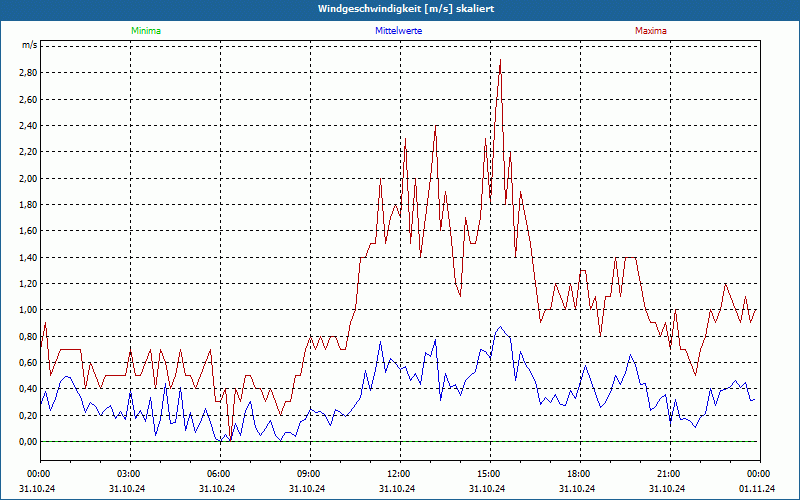Screen dimensions: 800x500
Task: Click the '2,80' y-axis value
Action: (x=28, y=72)
